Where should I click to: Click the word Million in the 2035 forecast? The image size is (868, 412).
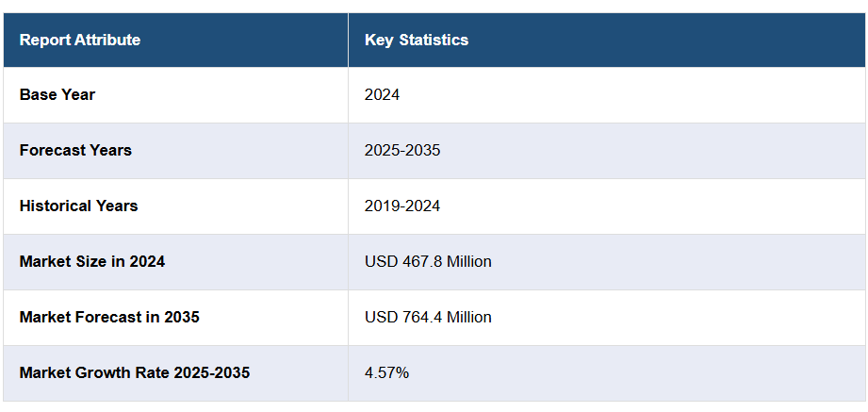pyautogui.click(x=467, y=317)
